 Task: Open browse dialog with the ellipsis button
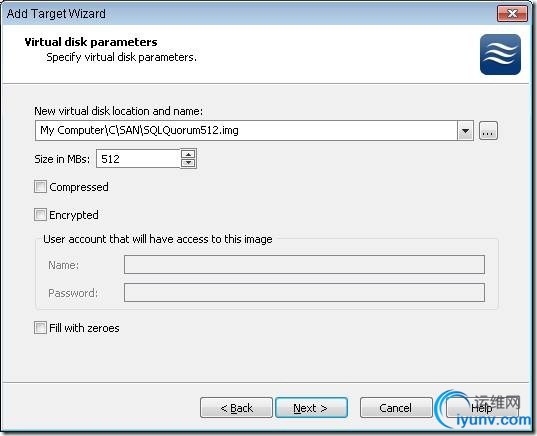point(488,131)
